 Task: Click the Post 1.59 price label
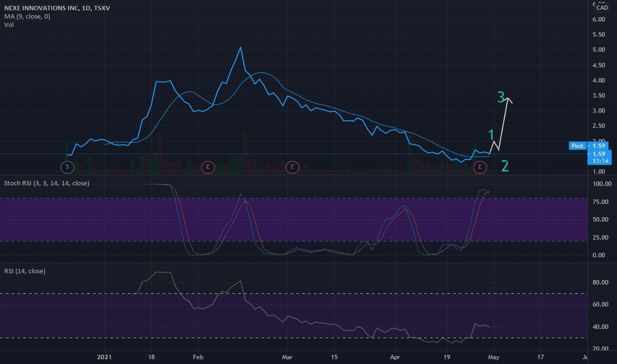[x=589, y=146]
